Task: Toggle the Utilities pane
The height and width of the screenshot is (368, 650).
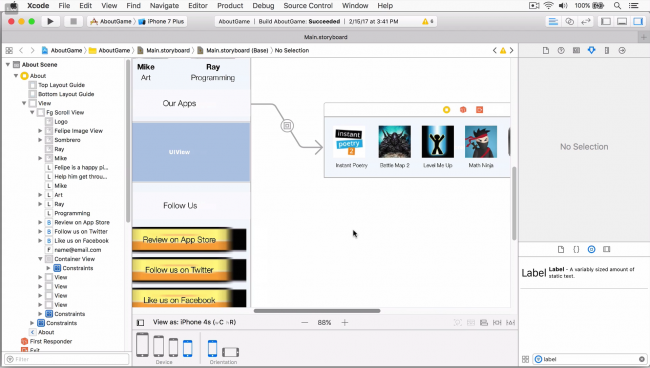Action: click(638, 22)
